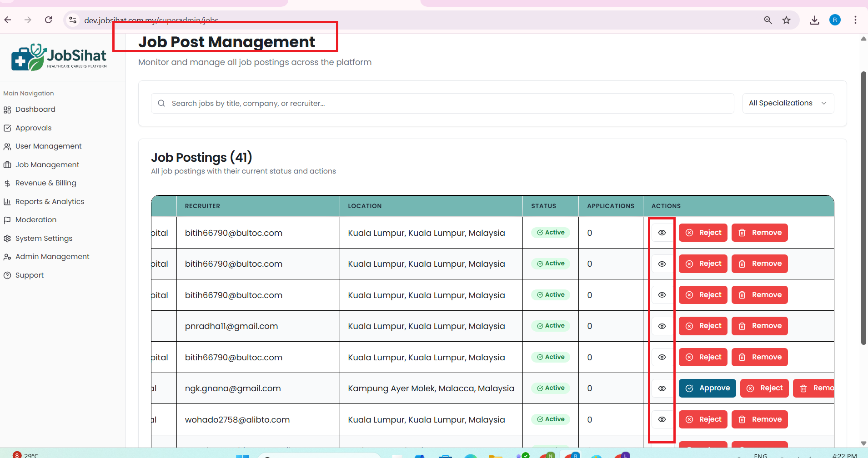Click the site info icon in address bar

pyautogui.click(x=73, y=20)
